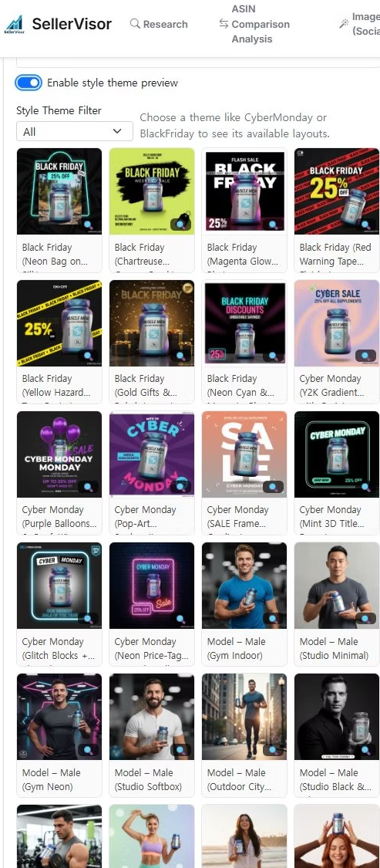Zoom preview of Black Friday Neon Bag
This screenshot has height=868, width=380.
coord(88,225)
